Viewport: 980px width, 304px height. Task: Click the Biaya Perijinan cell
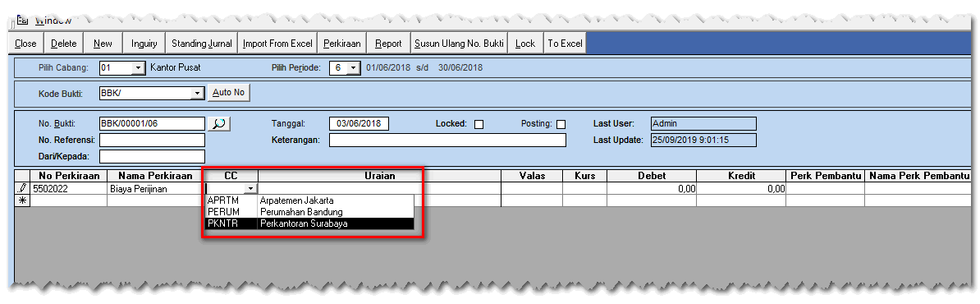pos(156,187)
